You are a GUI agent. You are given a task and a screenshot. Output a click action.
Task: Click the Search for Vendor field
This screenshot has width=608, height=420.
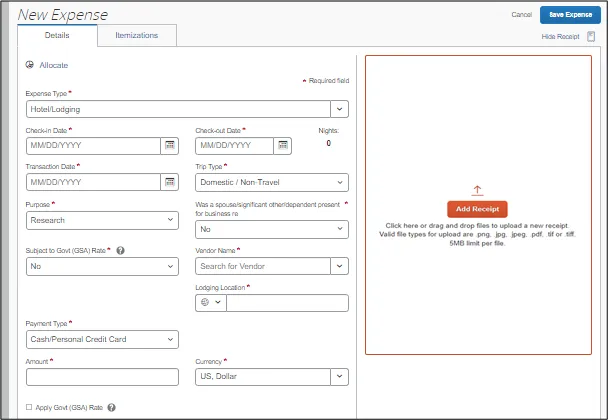[x=263, y=266]
